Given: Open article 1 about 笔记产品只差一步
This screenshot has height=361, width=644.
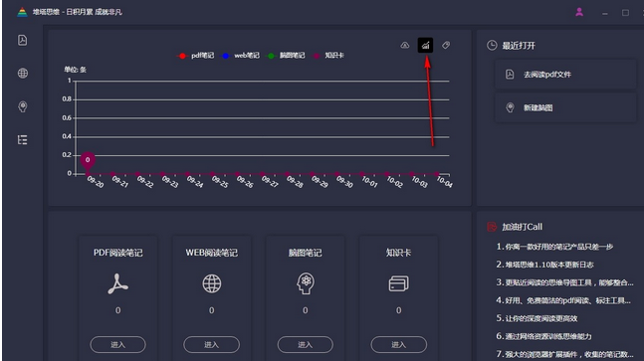Looking at the screenshot, I should point(554,247).
